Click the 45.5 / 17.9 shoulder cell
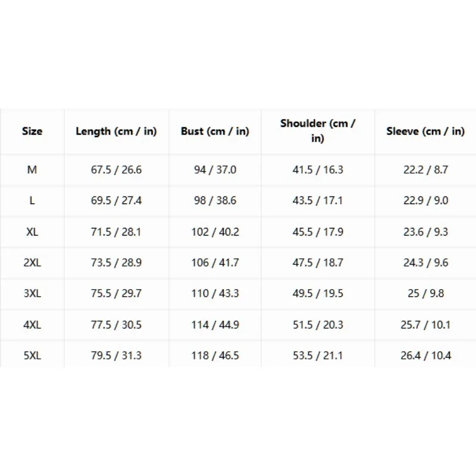This screenshot has width=476, height=476. [318, 232]
